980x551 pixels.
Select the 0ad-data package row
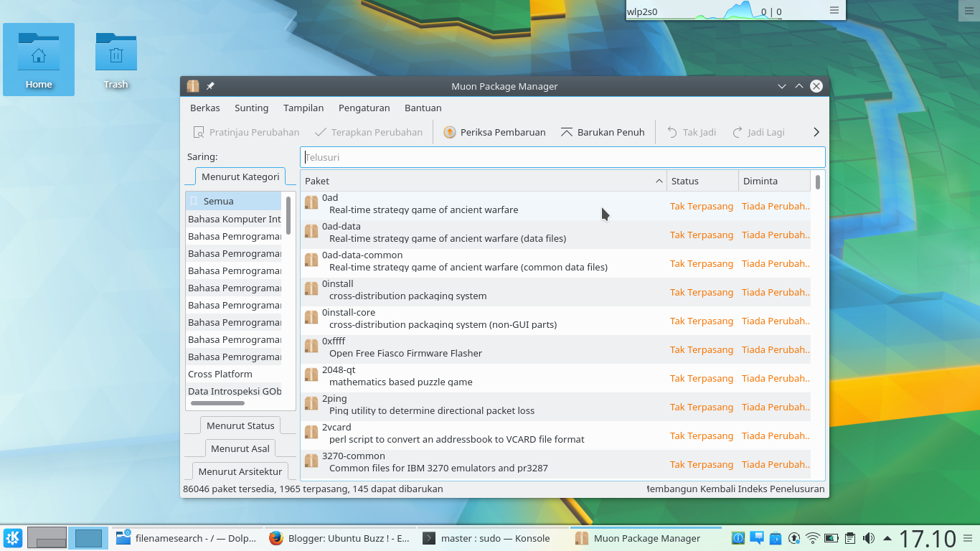pyautogui.click(x=555, y=235)
